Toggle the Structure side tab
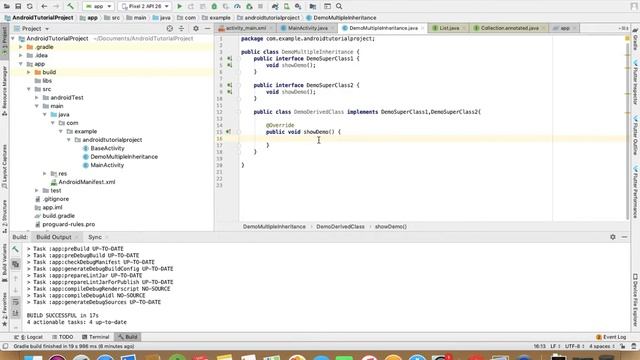 [x=4, y=216]
